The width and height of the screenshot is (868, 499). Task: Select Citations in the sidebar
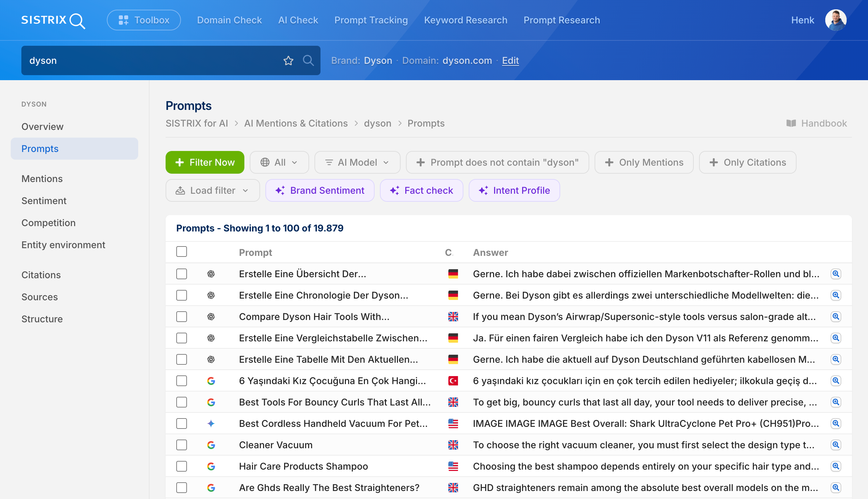pyautogui.click(x=74, y=275)
